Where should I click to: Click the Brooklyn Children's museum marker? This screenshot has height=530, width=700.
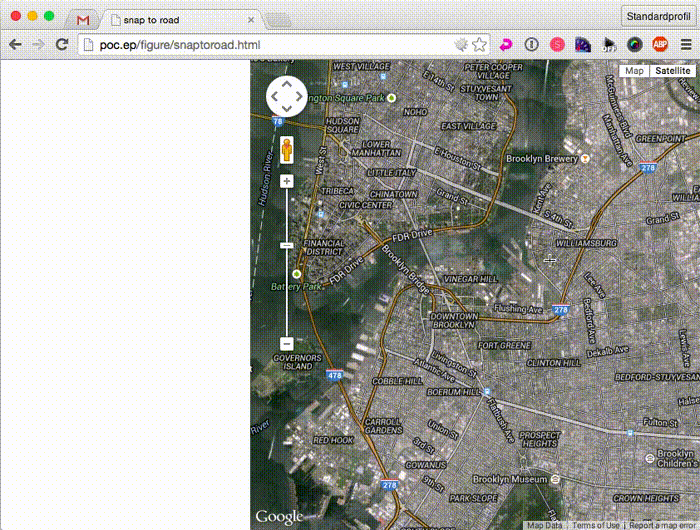pos(650,458)
